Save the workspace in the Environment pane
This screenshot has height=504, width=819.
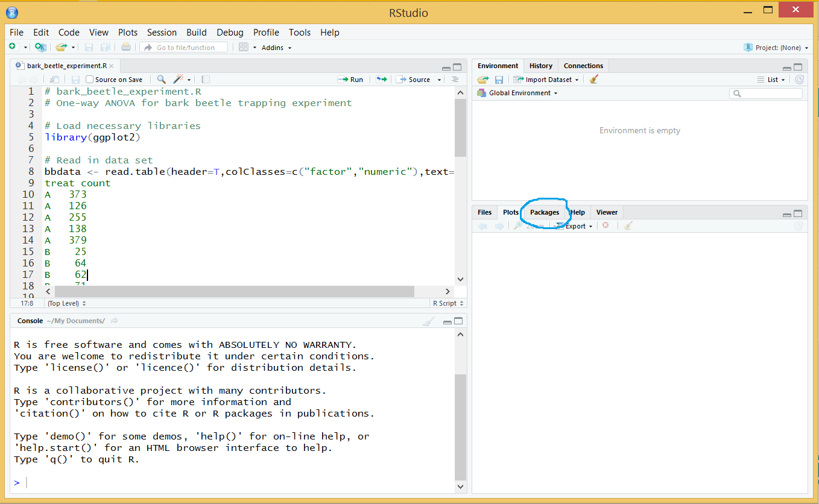pos(499,80)
